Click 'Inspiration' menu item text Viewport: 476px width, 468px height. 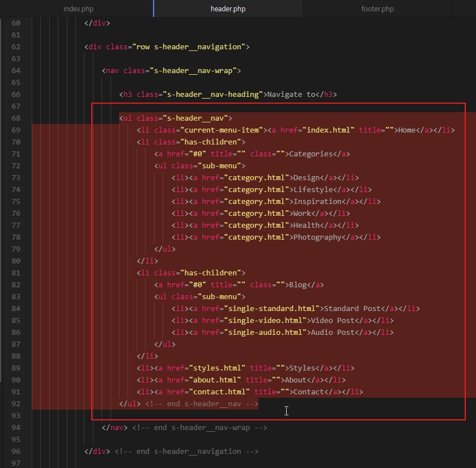coord(317,202)
